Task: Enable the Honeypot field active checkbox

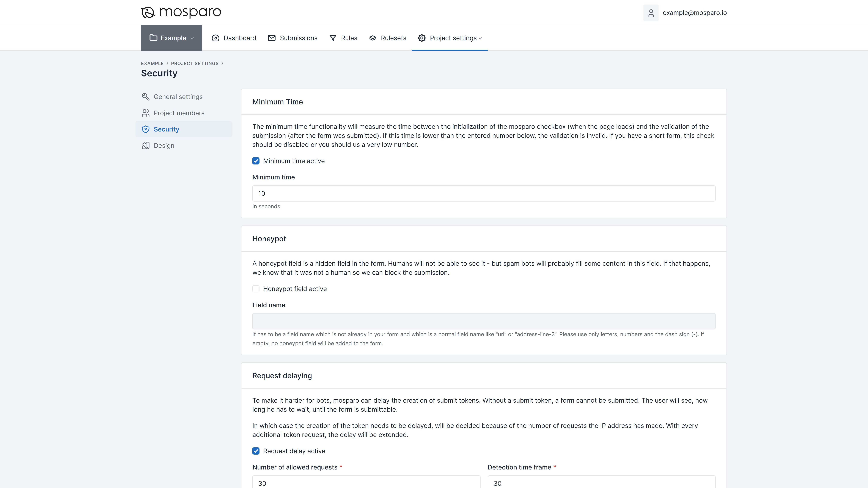Action: pyautogui.click(x=256, y=289)
